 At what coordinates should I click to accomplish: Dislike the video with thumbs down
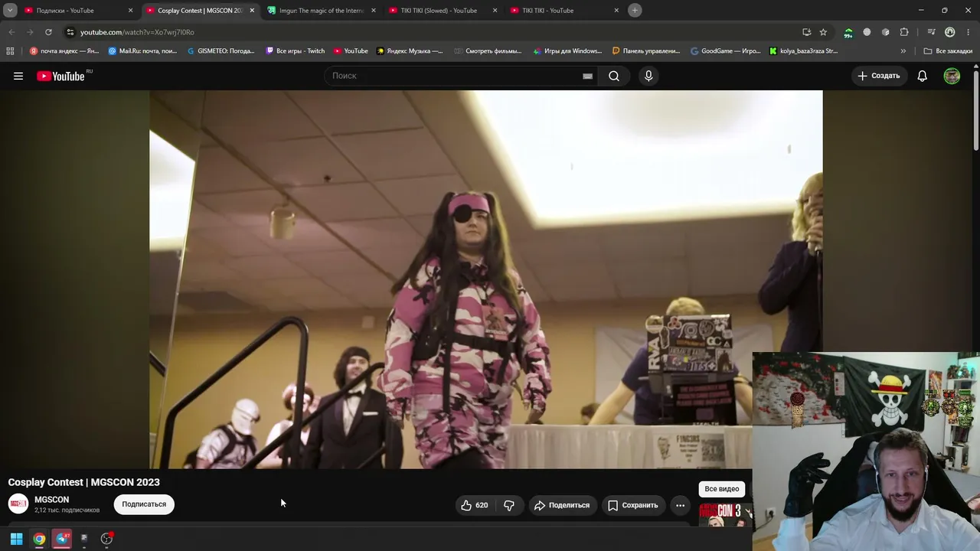point(509,505)
